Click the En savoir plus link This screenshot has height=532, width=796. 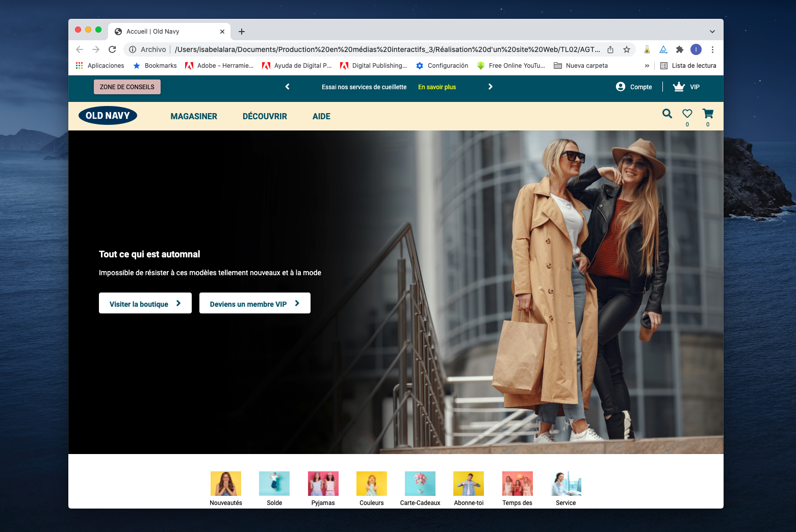436,87
